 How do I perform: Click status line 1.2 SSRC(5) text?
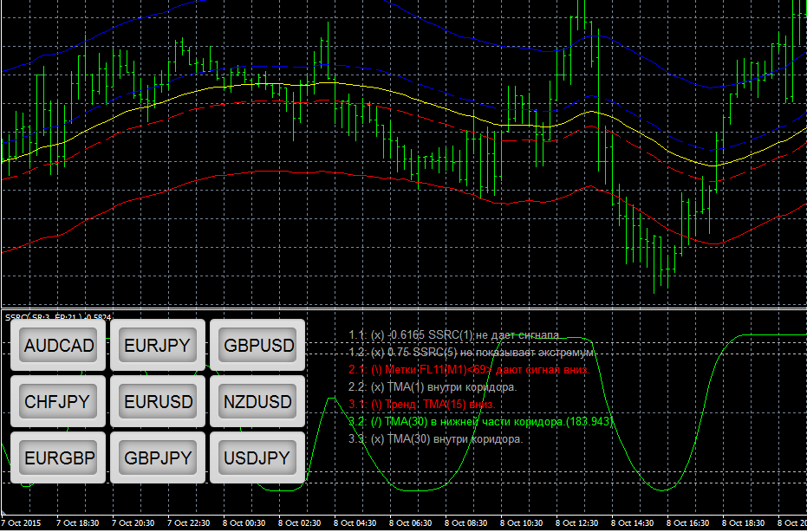pyautogui.click(x=471, y=353)
